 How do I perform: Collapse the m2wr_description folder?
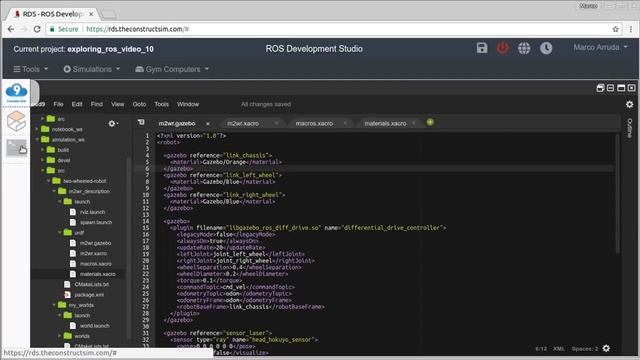(54, 191)
